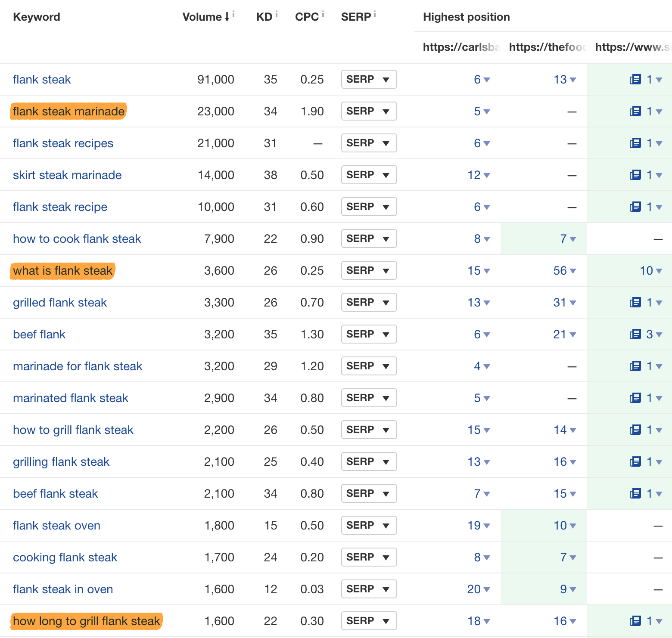Click snippet icon for skirt steak marinade
This screenshot has width=672, height=638.
click(635, 175)
